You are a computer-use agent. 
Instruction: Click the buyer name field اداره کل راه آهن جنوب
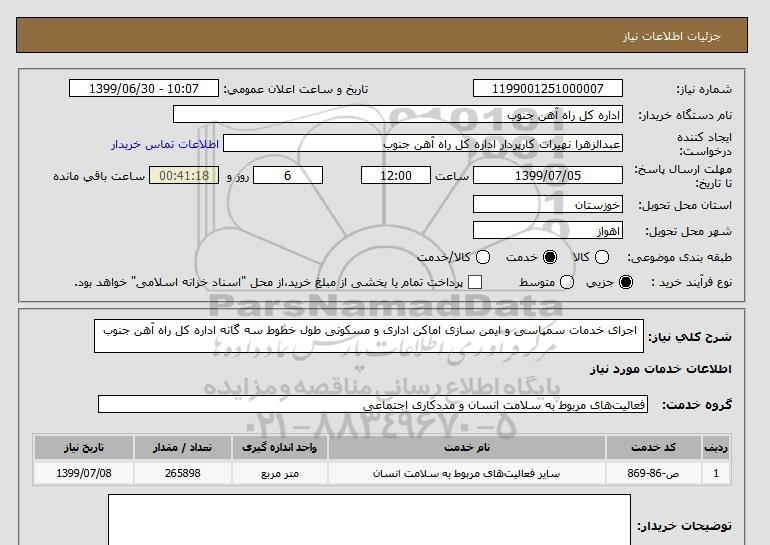click(x=398, y=115)
